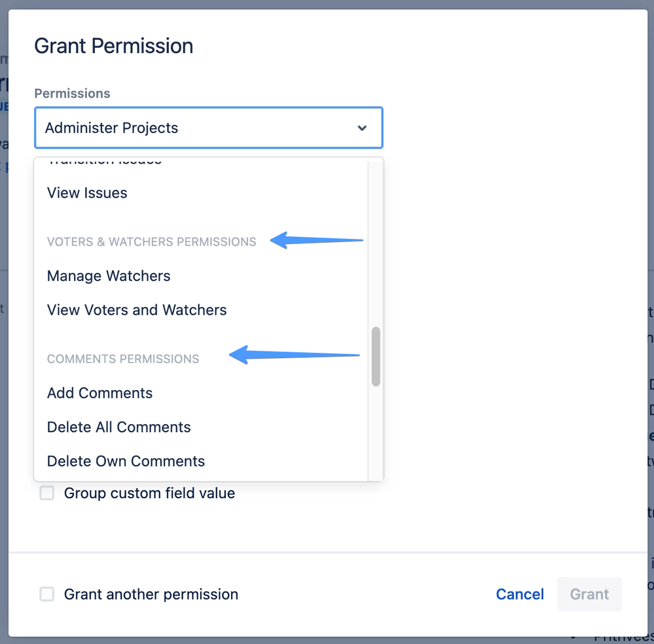Collapse the open permissions list via its chevron
The width and height of the screenshot is (654, 644).
[x=362, y=128]
